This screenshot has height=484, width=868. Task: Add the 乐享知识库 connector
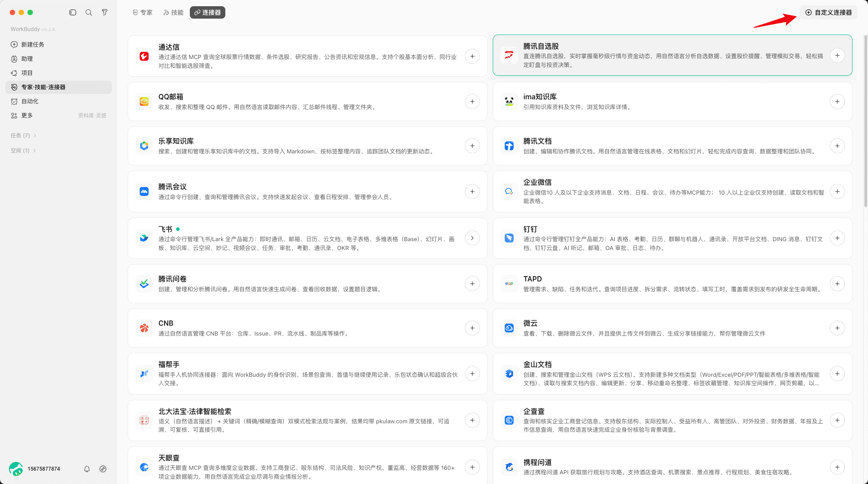pyautogui.click(x=472, y=146)
